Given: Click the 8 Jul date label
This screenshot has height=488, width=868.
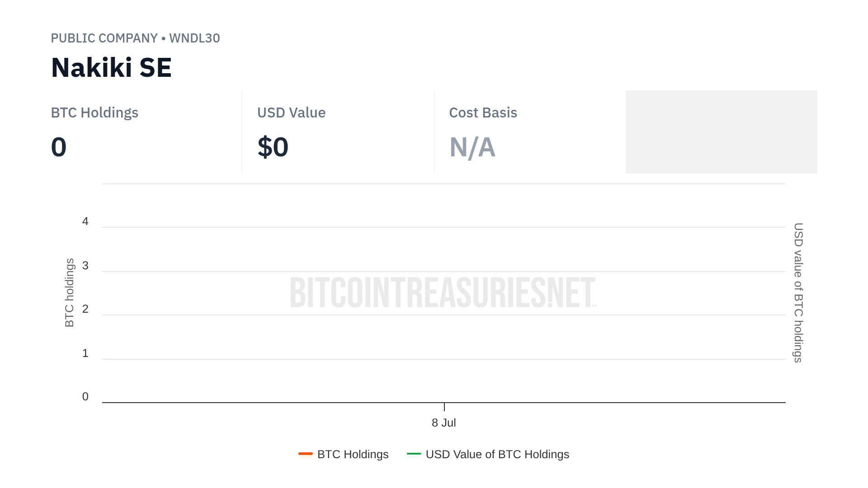Looking at the screenshot, I should coord(443,423).
